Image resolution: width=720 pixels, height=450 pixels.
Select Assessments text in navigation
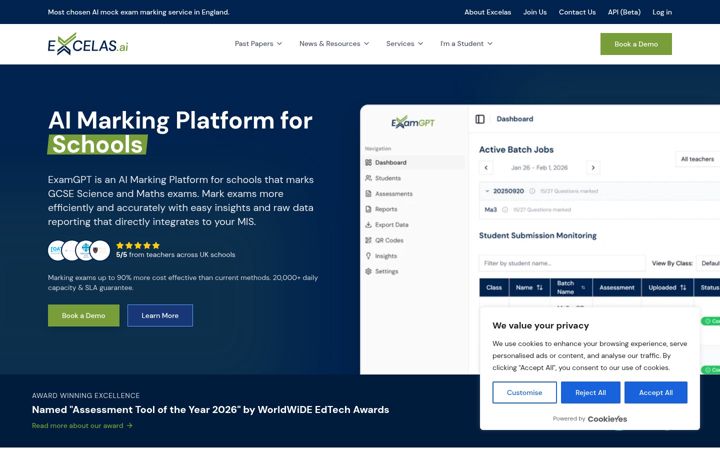(x=394, y=194)
